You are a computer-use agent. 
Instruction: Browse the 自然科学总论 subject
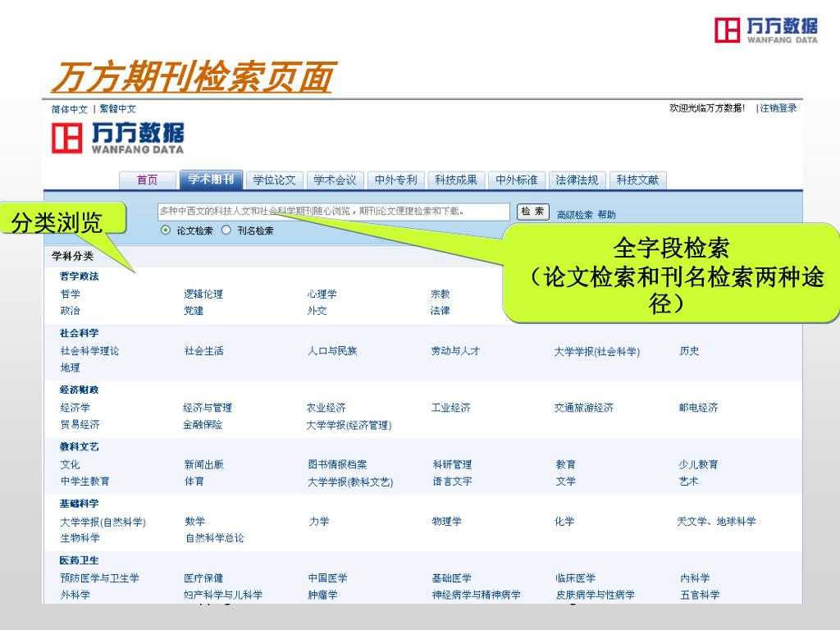click(x=215, y=538)
